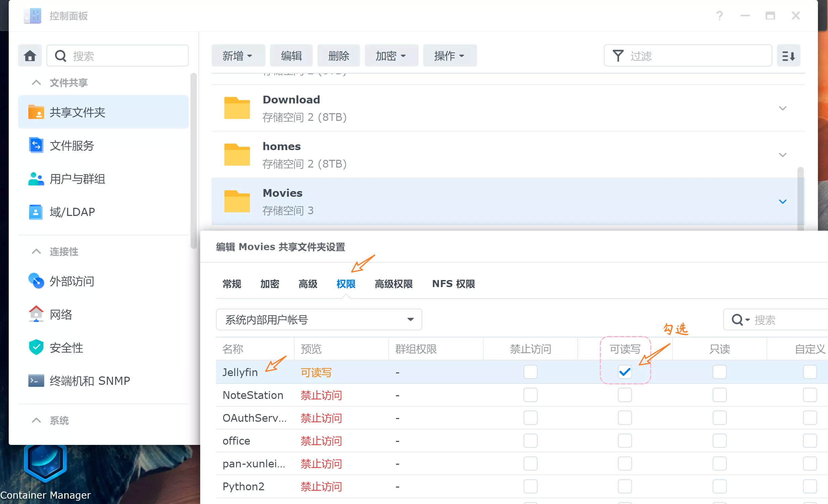828x504 pixels.
Task: Click the shared folder icon for Movies
Action: click(236, 201)
